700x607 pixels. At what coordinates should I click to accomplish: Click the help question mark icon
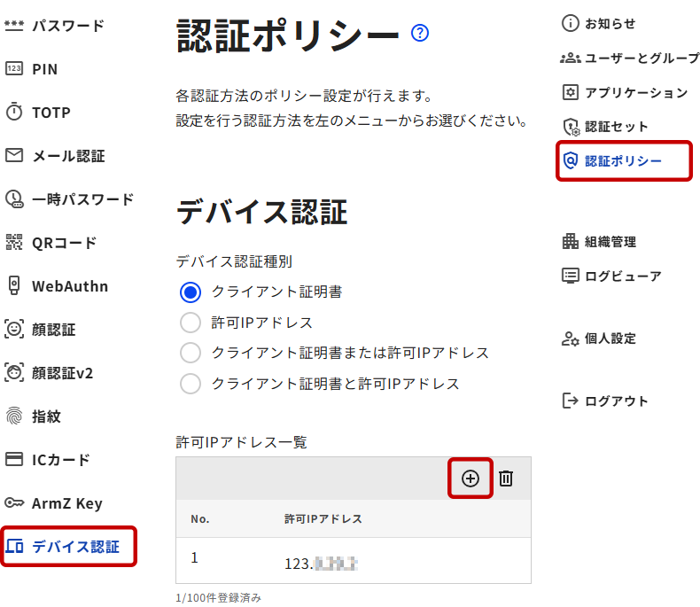point(420,34)
